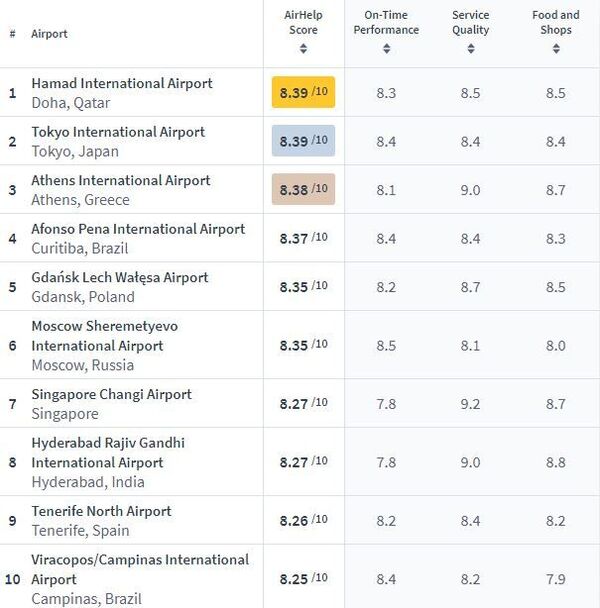600x608 pixels.
Task: Open Singapore Changi Airport entry
Action: [111, 394]
